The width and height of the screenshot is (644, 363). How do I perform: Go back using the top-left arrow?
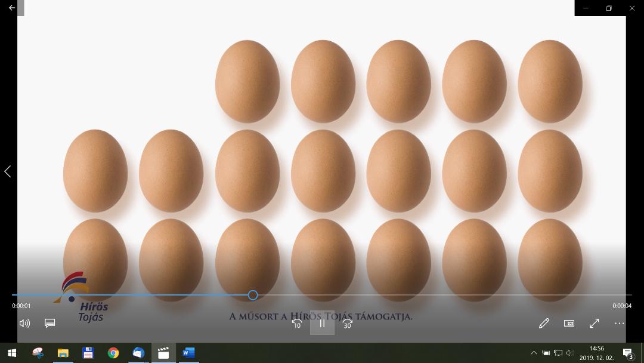tap(12, 8)
